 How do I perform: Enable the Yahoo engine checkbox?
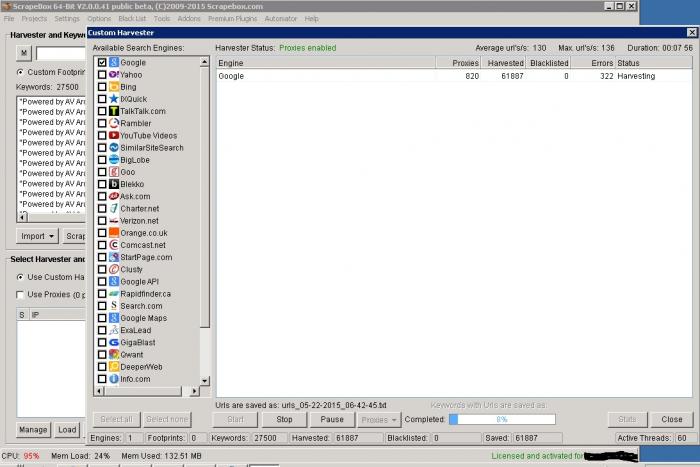(x=102, y=75)
